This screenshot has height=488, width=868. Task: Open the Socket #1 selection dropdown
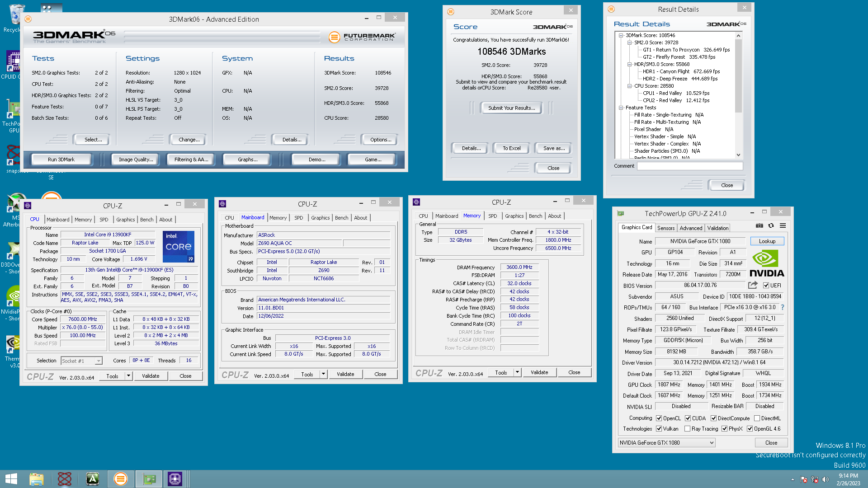click(81, 361)
